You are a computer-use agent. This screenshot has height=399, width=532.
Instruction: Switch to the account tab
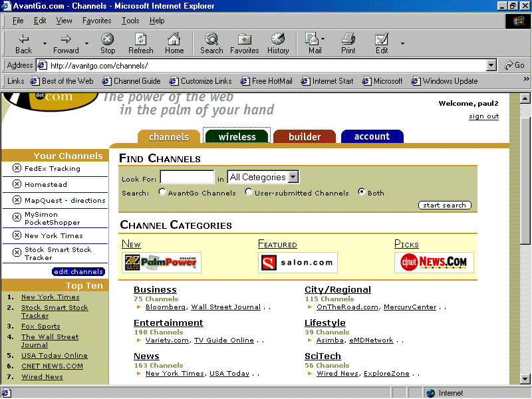coord(372,136)
